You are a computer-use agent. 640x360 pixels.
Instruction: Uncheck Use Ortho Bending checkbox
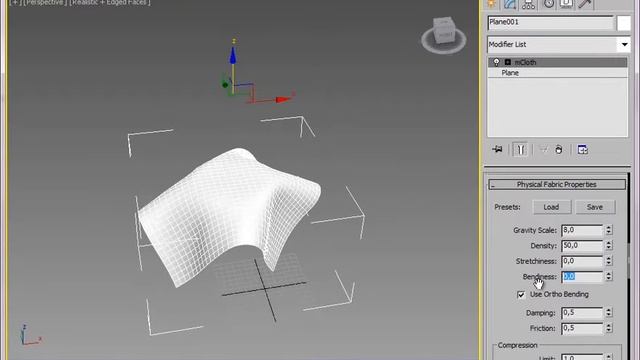tap(521, 294)
